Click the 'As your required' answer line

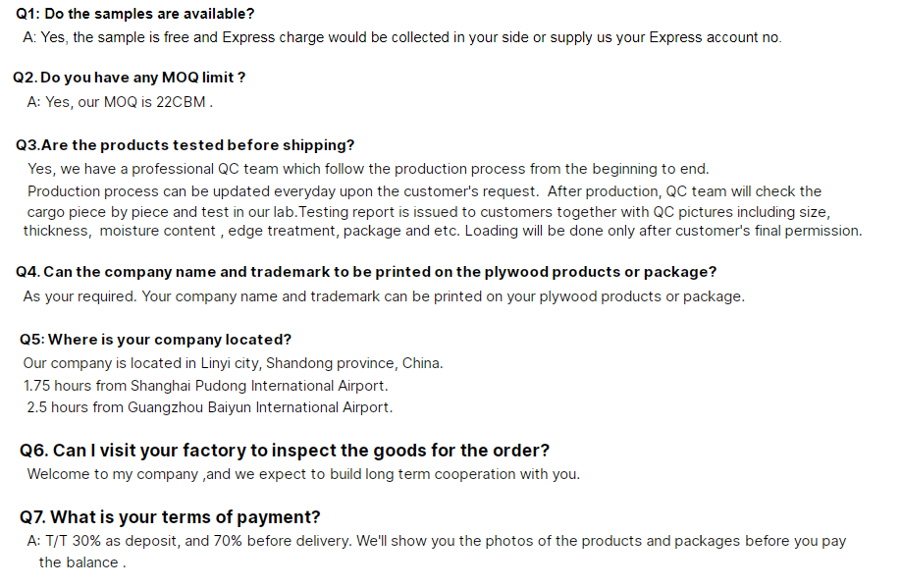[x=384, y=296]
